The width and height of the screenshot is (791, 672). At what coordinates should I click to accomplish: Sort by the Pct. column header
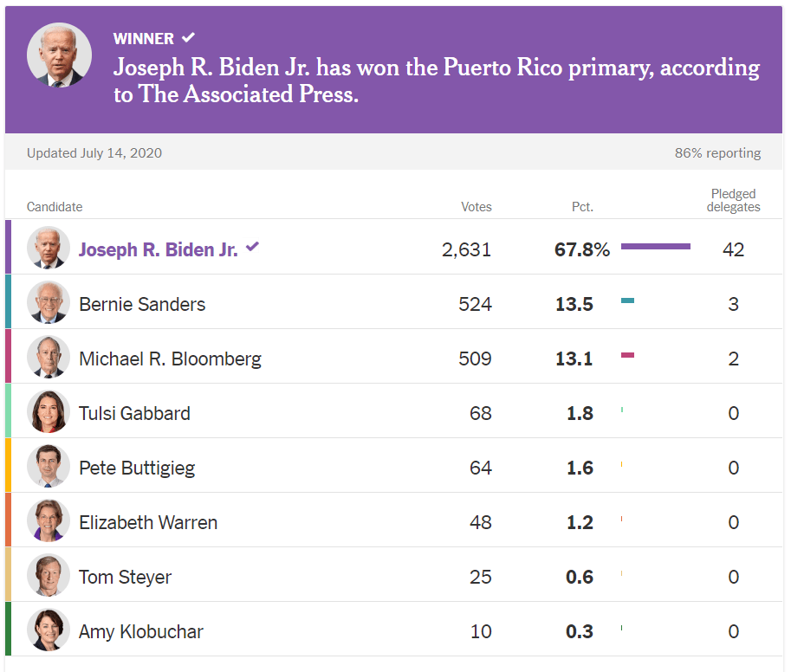(582, 206)
